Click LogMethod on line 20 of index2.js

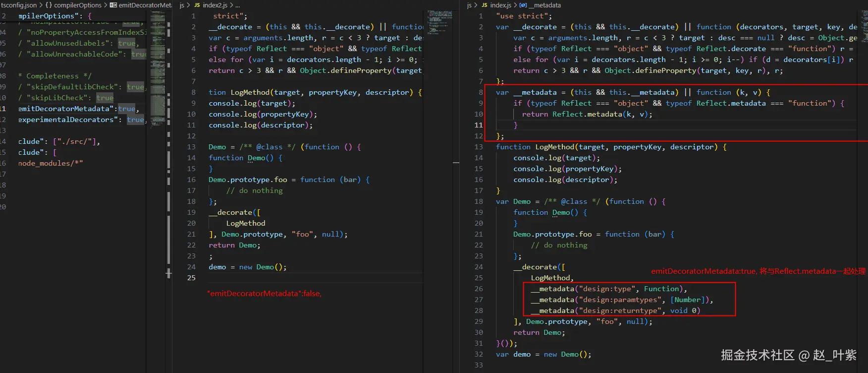246,223
